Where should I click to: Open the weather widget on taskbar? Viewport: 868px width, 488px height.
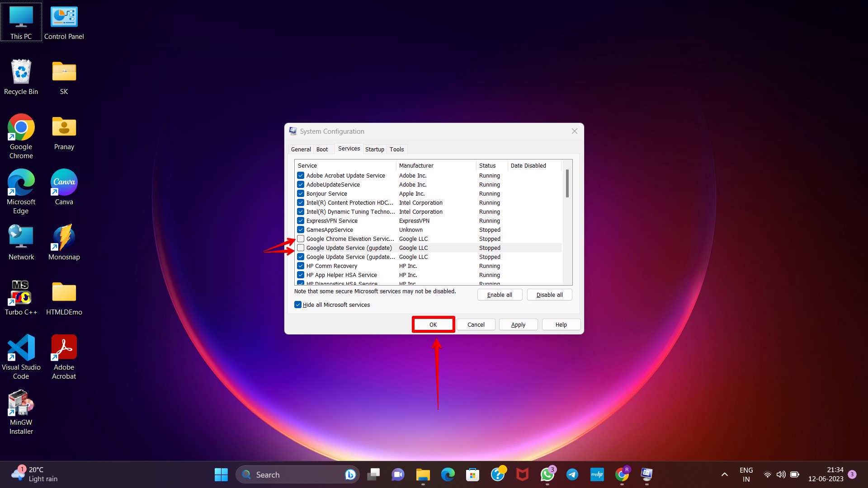[x=35, y=474]
